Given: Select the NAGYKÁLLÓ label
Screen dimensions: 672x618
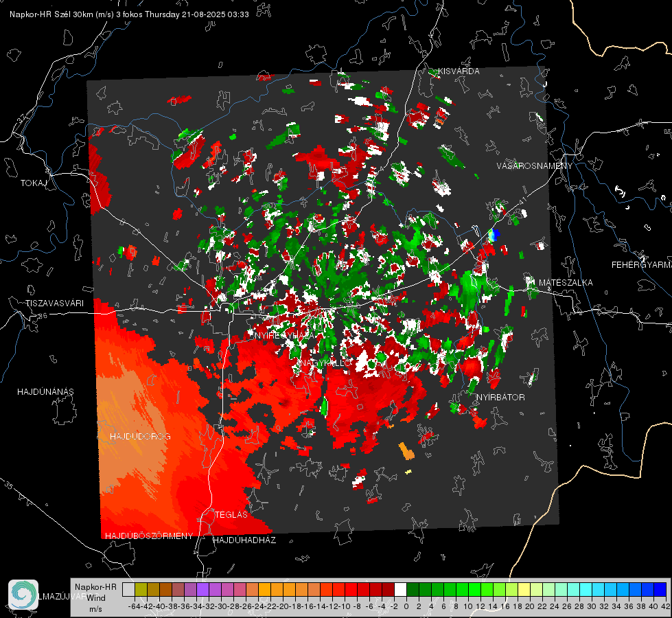Looking at the screenshot, I should (326, 363).
